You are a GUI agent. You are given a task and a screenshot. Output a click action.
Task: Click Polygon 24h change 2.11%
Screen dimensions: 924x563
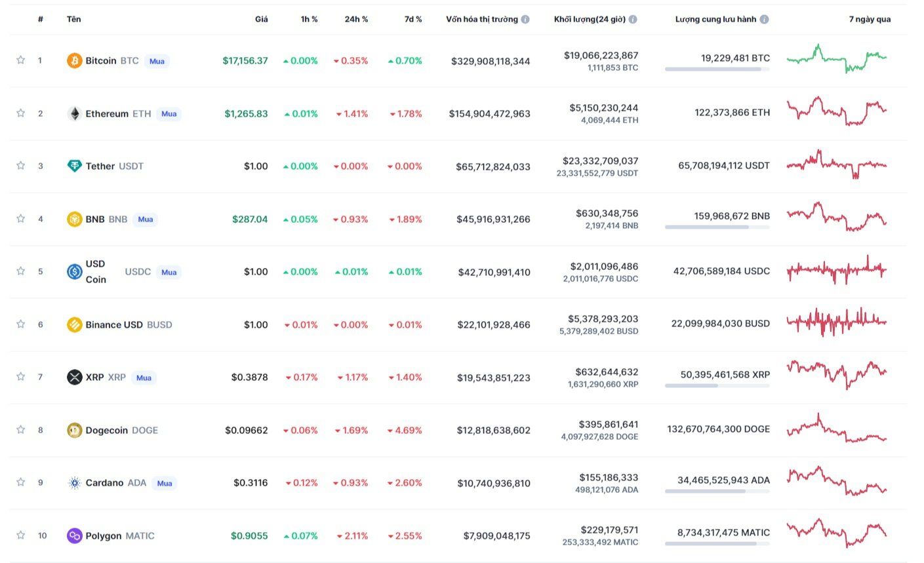352,536
